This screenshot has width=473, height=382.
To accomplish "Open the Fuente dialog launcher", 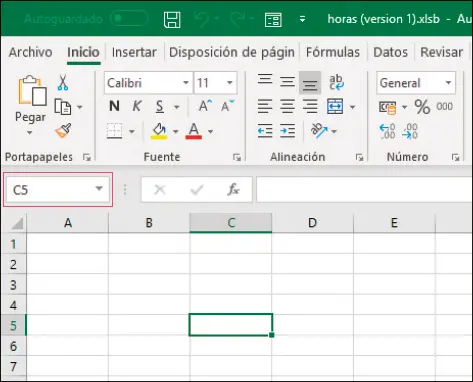I will tap(237, 157).
